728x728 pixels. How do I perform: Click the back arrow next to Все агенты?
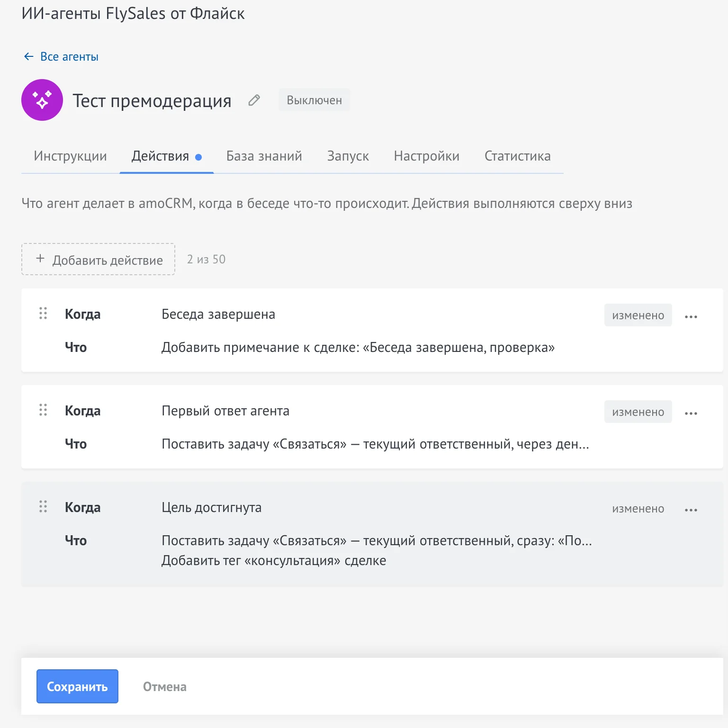coord(29,57)
